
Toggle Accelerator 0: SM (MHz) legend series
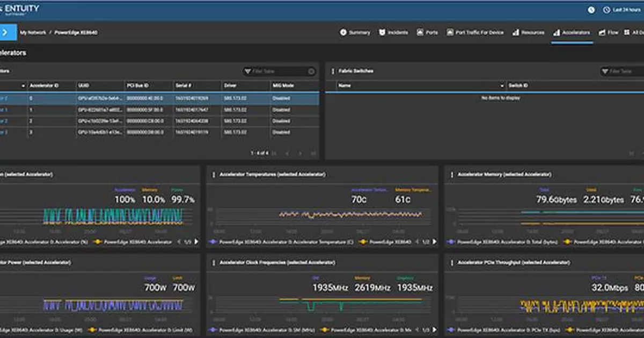[x=261, y=330]
